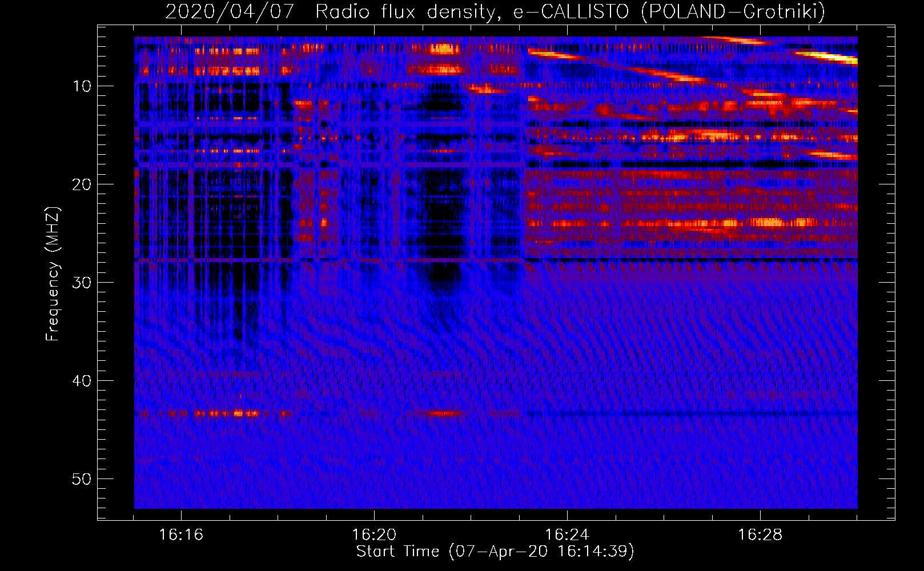
Task: Click the frequency tick label 50
Action: click(x=82, y=479)
